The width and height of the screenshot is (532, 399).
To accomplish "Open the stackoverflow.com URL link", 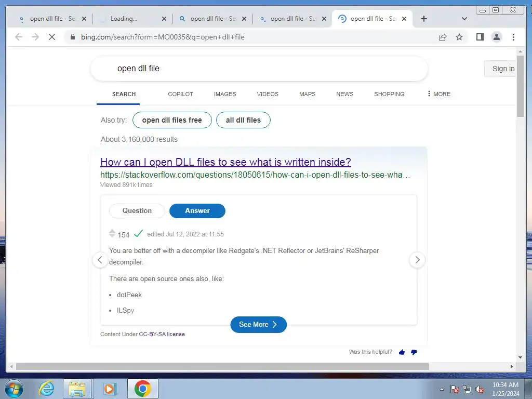I will point(255,175).
